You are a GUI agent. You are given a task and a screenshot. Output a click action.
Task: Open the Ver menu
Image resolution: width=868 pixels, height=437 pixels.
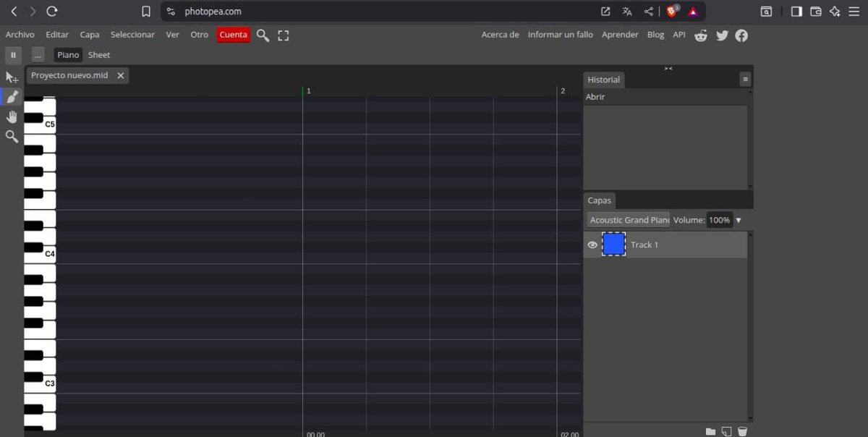coord(172,35)
